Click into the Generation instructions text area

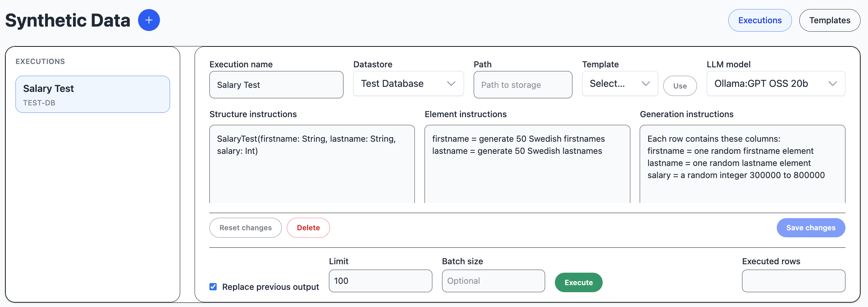(x=742, y=189)
